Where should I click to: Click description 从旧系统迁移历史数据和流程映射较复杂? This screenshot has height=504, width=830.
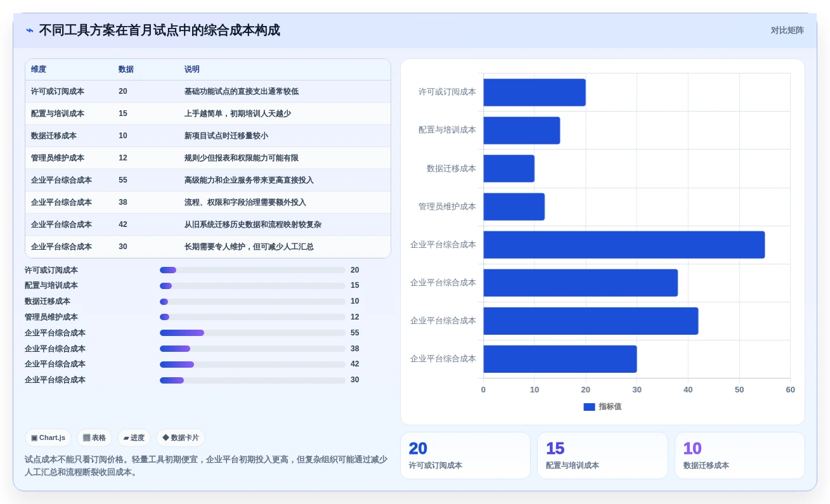pyautogui.click(x=253, y=225)
